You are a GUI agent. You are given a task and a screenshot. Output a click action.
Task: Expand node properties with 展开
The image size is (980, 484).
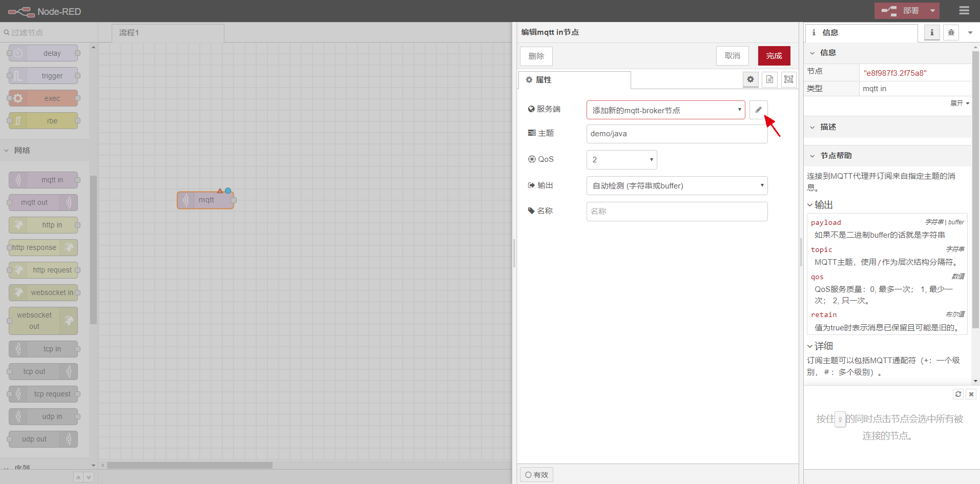960,103
